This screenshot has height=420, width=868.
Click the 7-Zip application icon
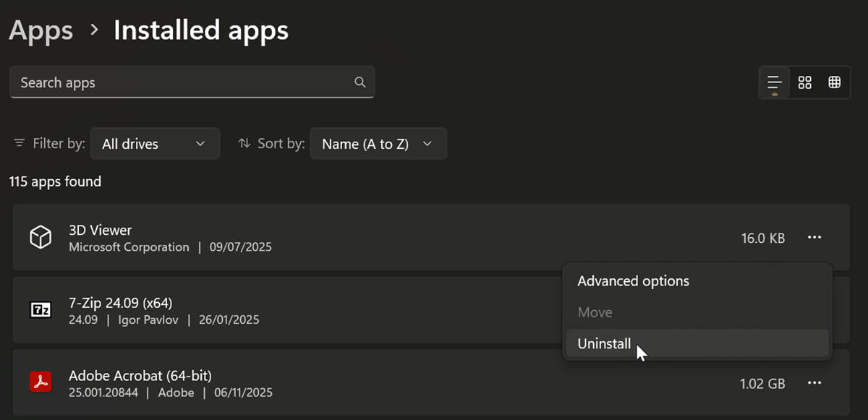click(x=41, y=309)
